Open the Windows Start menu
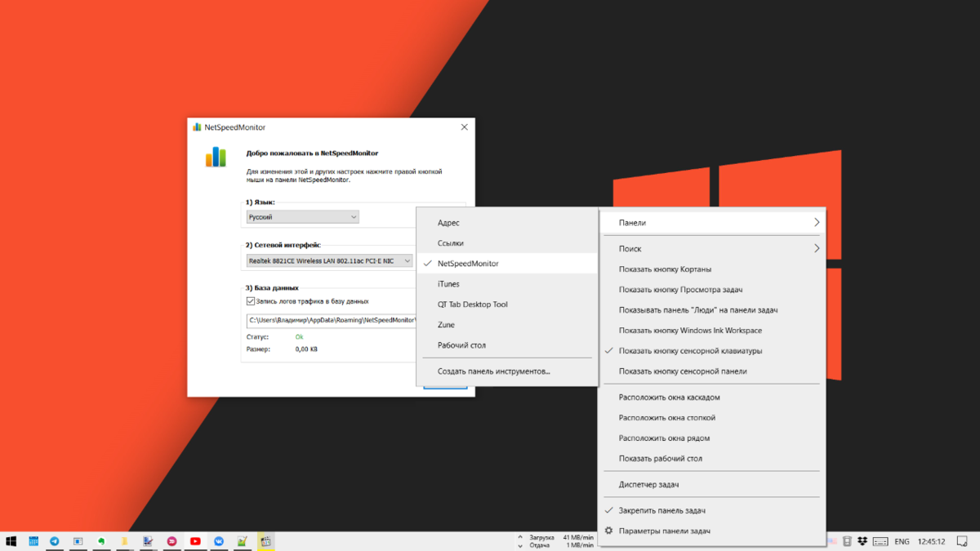 [11, 541]
